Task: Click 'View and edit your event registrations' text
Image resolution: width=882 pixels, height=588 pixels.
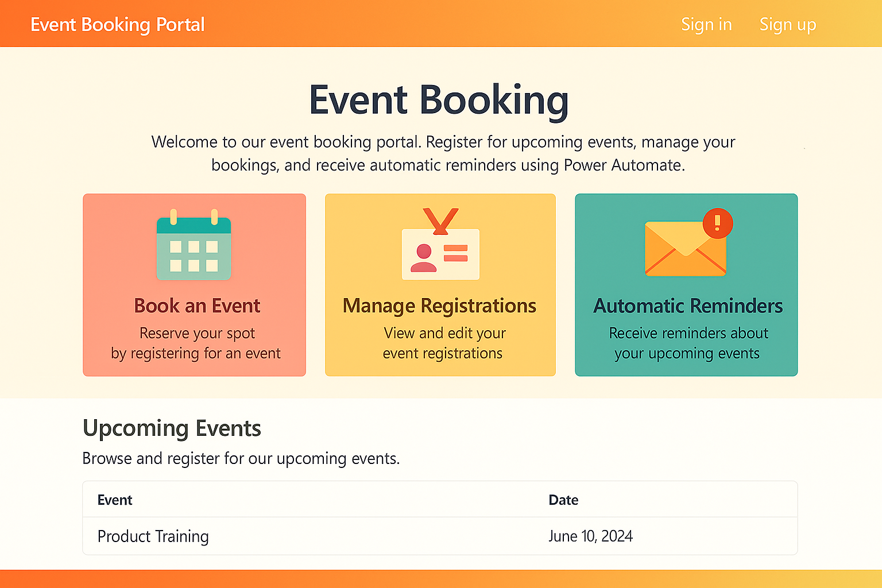Action: (x=443, y=343)
